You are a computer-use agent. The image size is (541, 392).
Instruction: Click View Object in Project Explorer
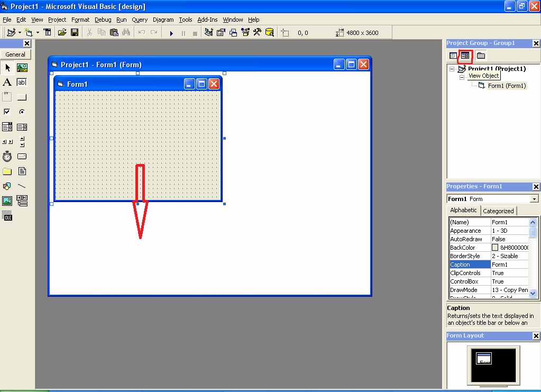point(465,56)
